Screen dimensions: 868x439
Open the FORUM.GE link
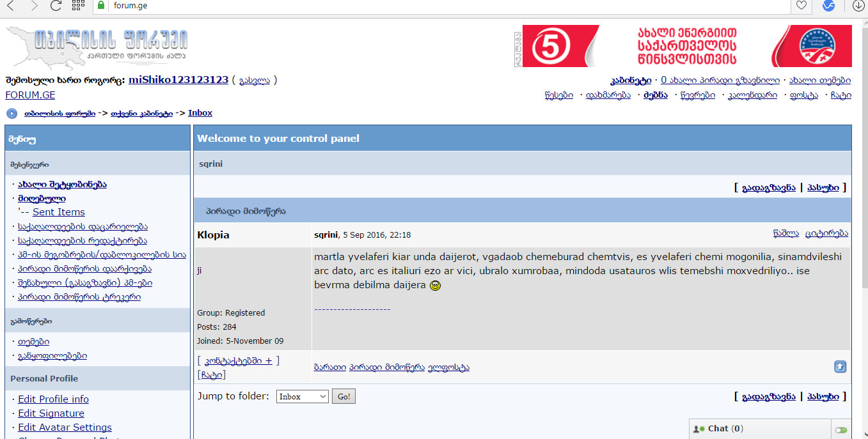pos(30,95)
